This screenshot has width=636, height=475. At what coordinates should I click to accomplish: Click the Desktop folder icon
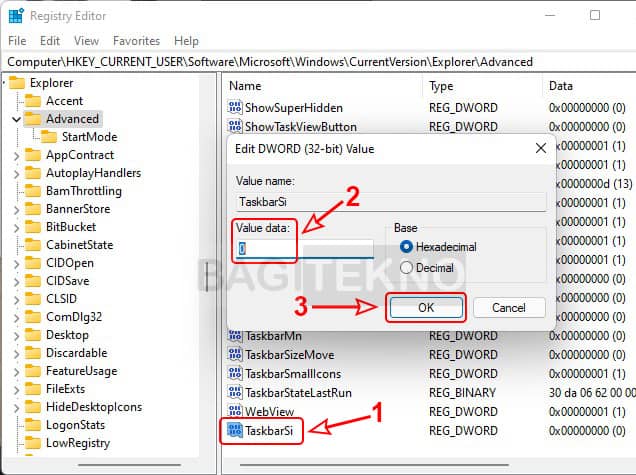33,335
